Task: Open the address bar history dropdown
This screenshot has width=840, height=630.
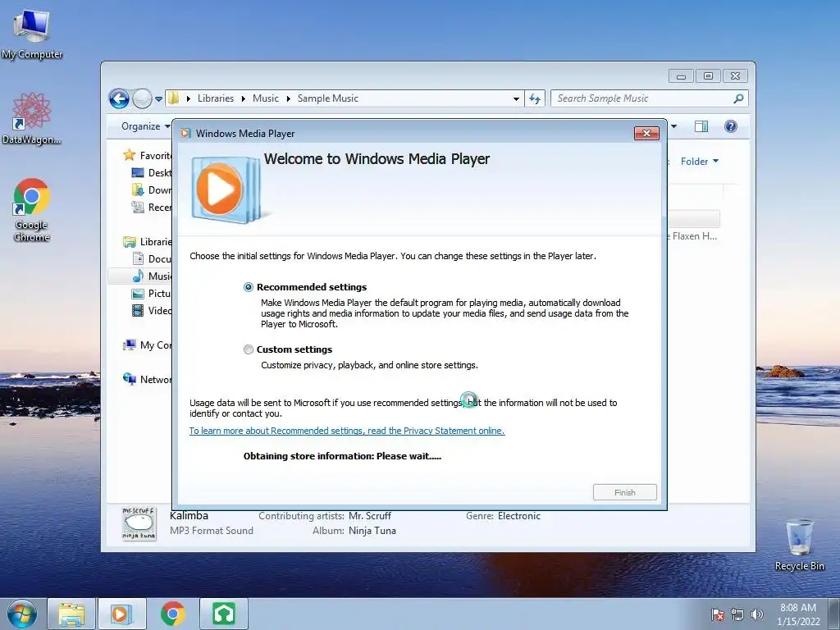Action: [x=516, y=99]
